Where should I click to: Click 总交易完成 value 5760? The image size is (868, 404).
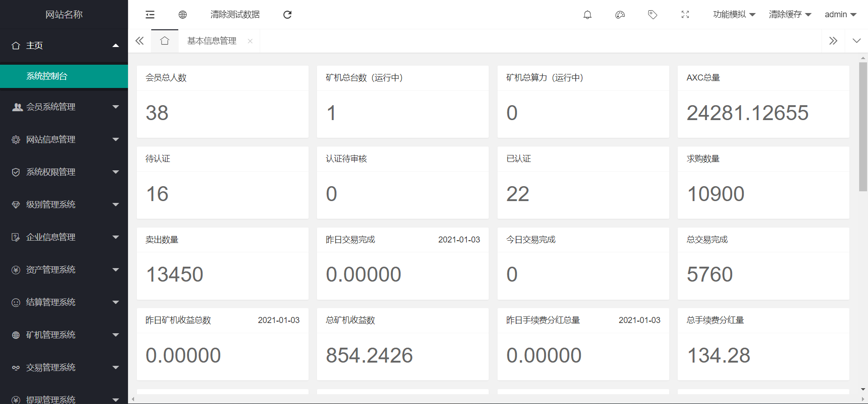coord(710,275)
